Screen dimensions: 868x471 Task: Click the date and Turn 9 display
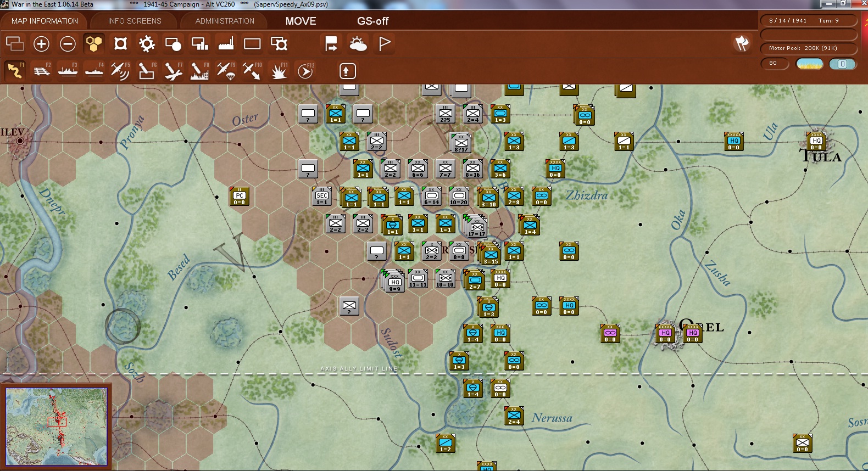coord(808,20)
